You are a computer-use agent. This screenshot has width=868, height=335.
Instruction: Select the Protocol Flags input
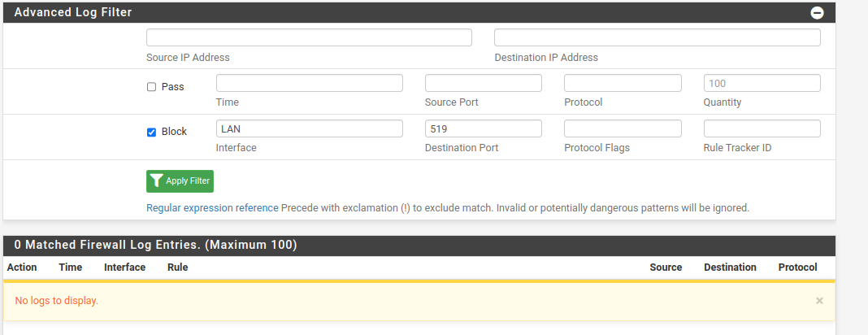(623, 128)
